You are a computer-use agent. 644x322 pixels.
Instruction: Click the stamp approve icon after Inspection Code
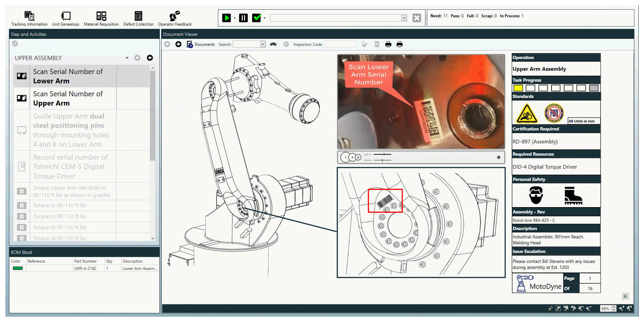[x=364, y=44]
